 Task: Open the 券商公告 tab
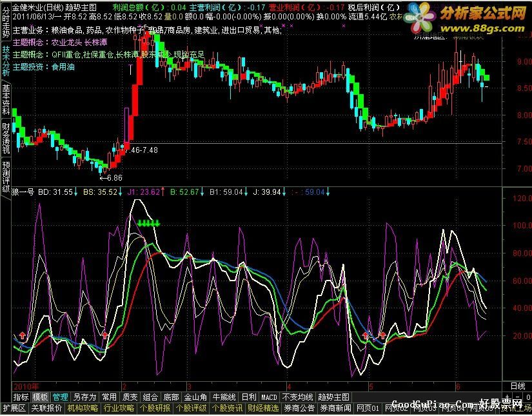coord(299,408)
